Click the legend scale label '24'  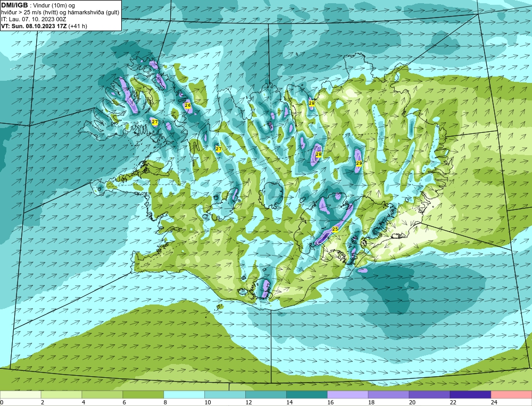[494, 402]
